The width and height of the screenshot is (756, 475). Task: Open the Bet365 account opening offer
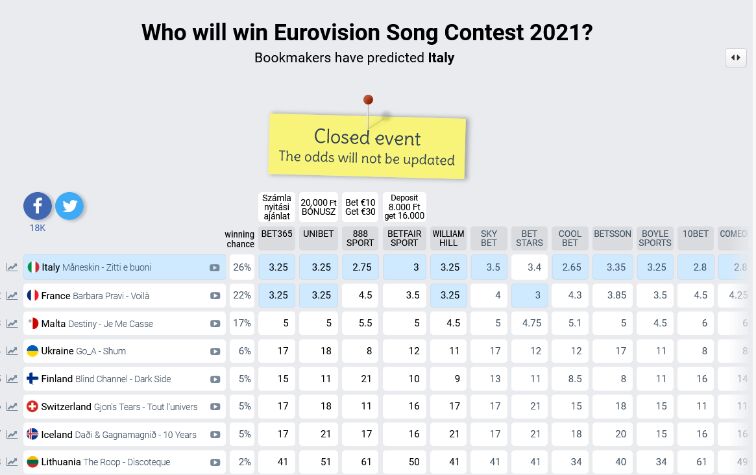tap(277, 207)
